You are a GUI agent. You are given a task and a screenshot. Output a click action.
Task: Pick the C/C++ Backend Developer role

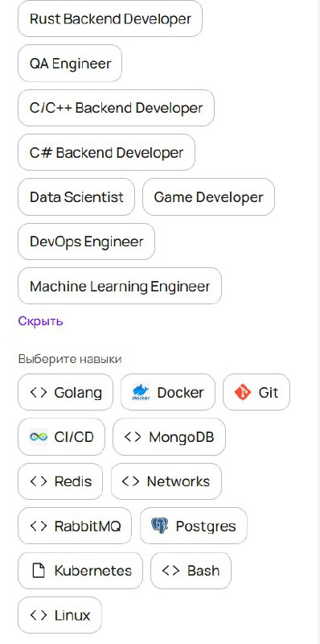(x=116, y=108)
